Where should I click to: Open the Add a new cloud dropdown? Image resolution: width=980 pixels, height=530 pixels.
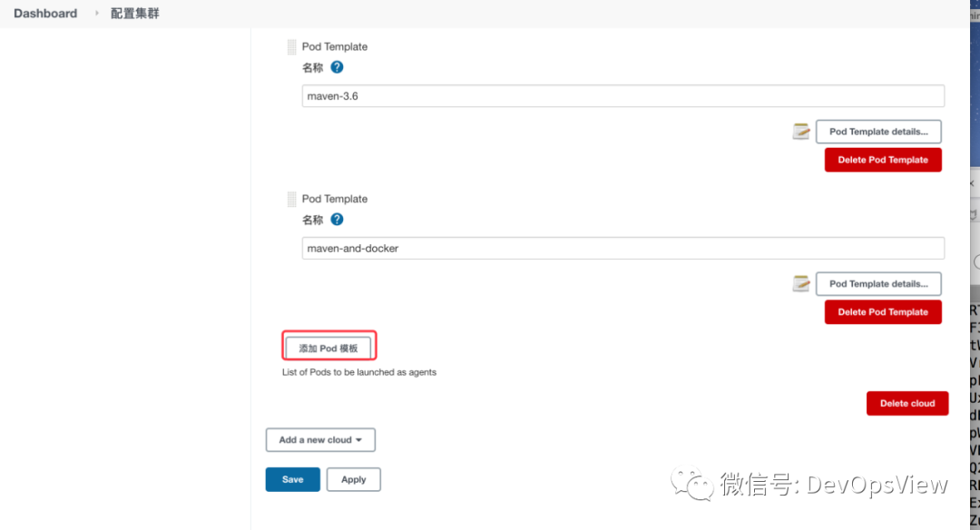[x=320, y=440]
